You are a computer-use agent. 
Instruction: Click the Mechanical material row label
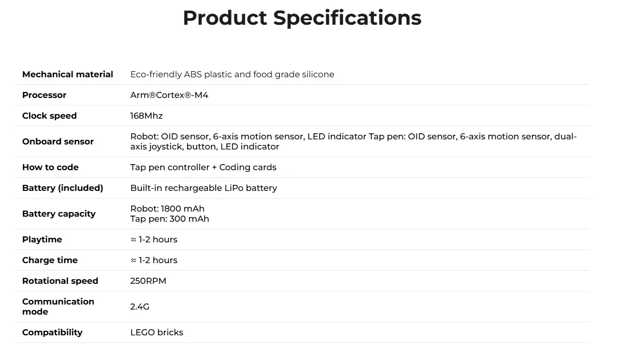tap(68, 74)
